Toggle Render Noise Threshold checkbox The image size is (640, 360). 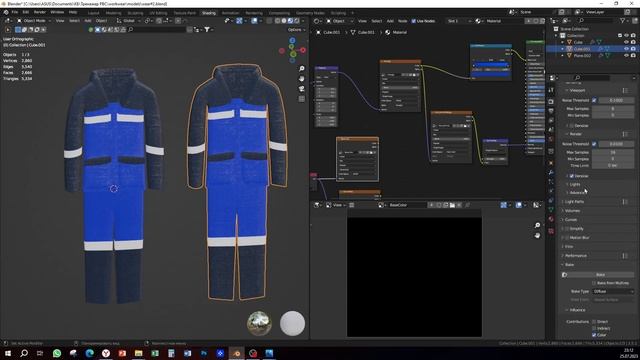pos(594,144)
